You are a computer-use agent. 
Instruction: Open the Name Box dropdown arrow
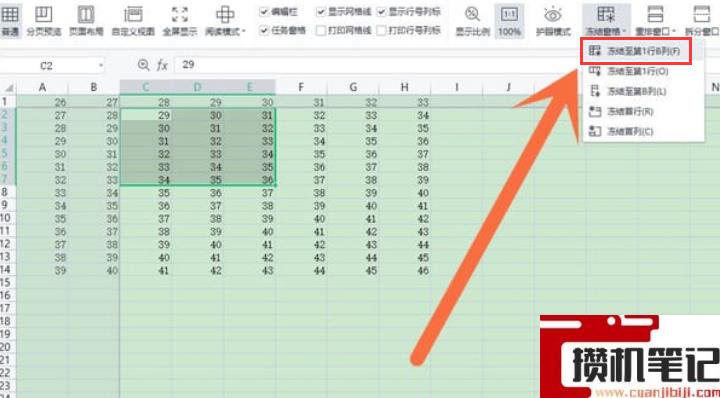101,66
